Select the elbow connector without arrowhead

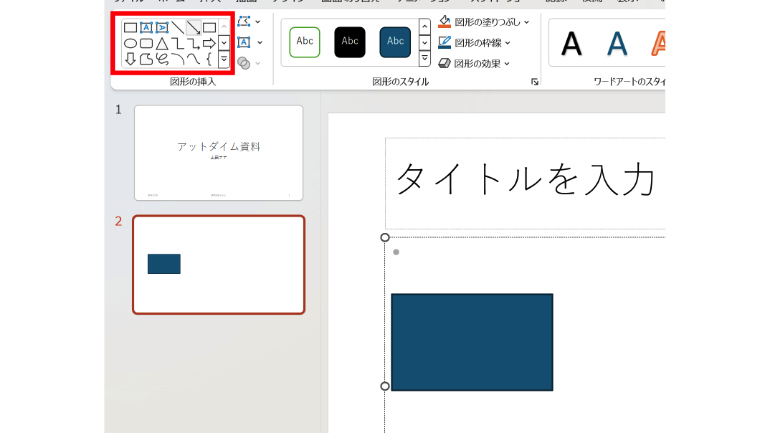178,44
